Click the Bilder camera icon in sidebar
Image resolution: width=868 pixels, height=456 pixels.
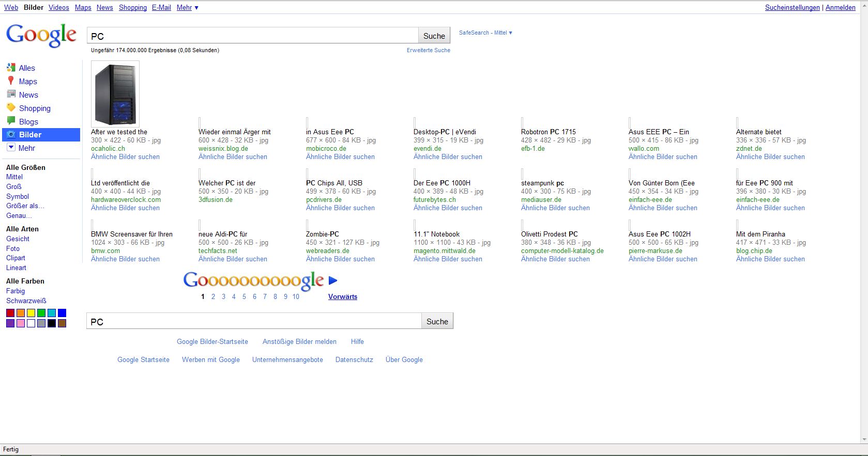11,134
